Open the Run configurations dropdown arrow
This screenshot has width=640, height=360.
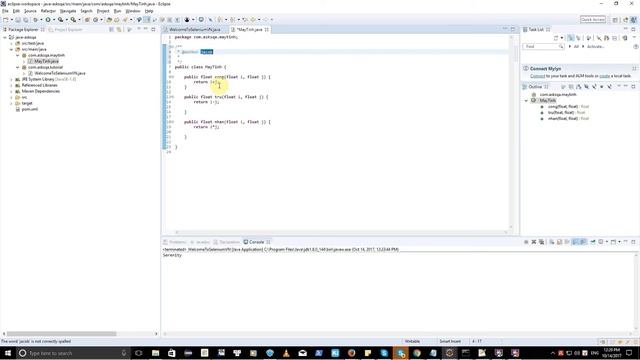pos(53,20)
